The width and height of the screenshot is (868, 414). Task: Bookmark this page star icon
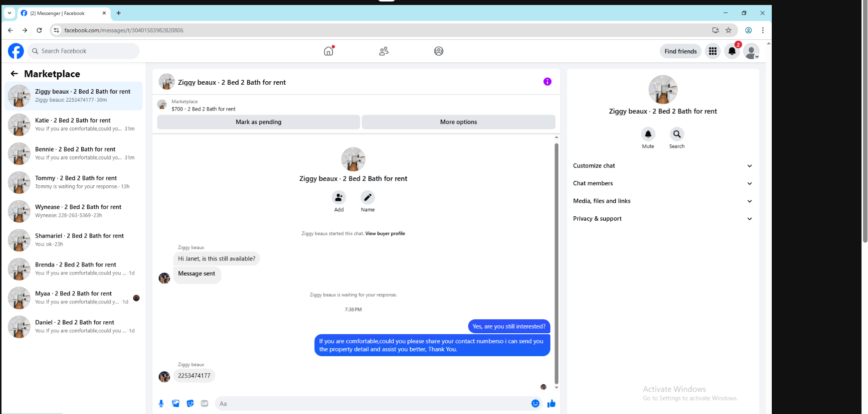pyautogui.click(x=728, y=30)
